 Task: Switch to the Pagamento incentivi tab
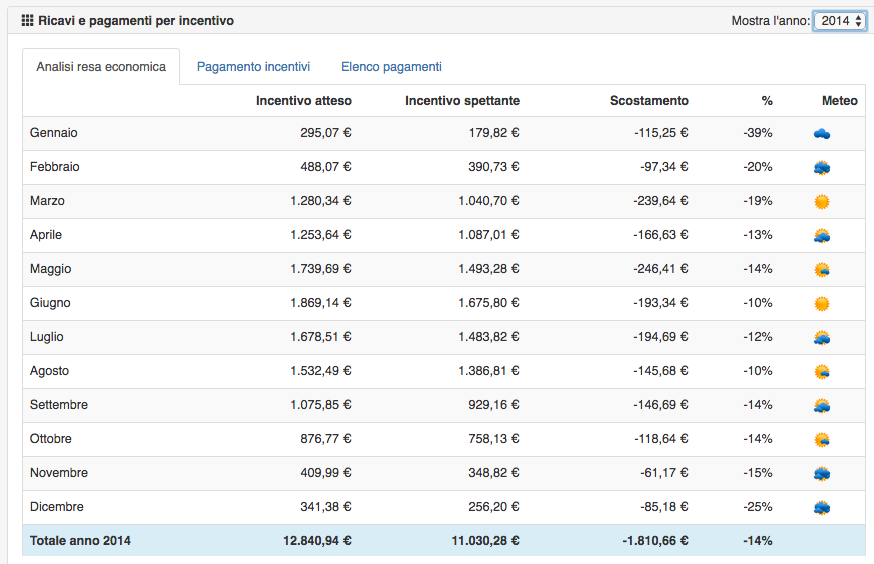coord(253,67)
